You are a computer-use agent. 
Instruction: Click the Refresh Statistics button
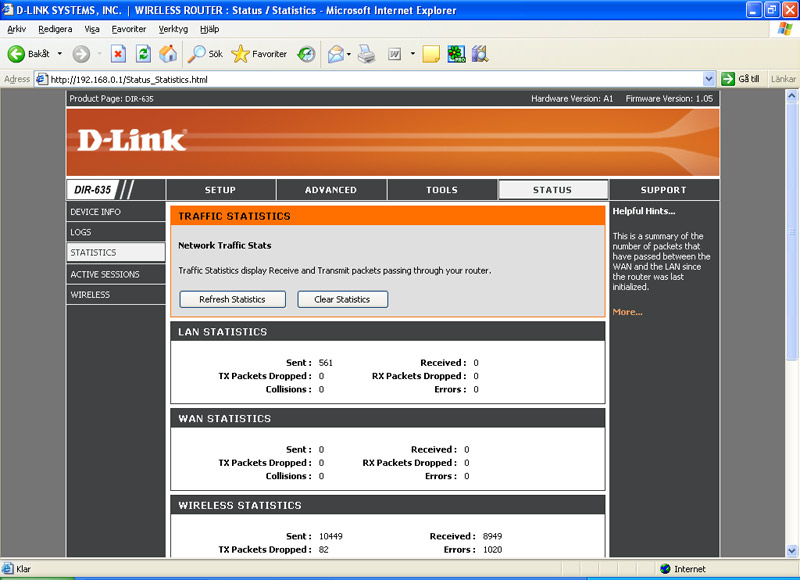pyautogui.click(x=232, y=299)
